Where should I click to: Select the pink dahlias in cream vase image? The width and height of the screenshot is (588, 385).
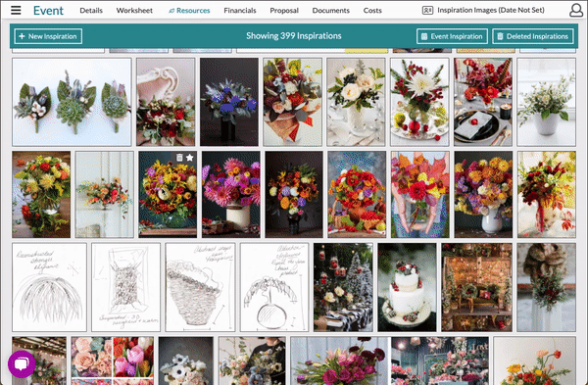coord(231,195)
